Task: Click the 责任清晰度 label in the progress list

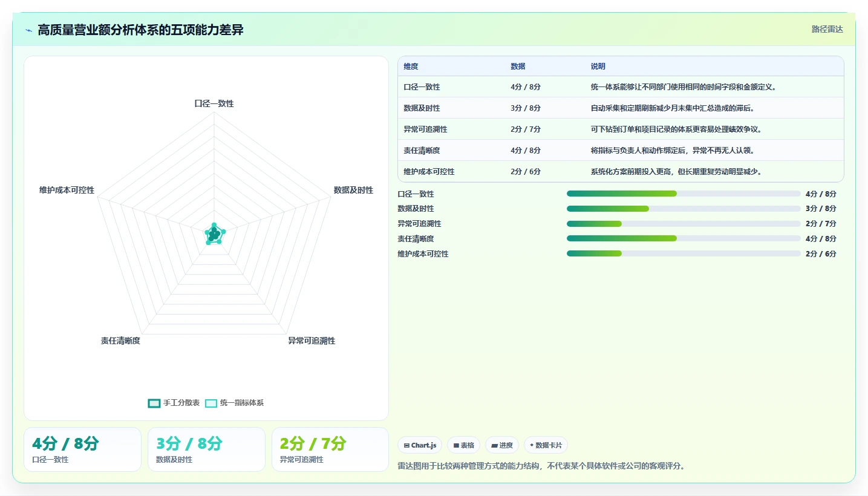Action: (x=416, y=239)
